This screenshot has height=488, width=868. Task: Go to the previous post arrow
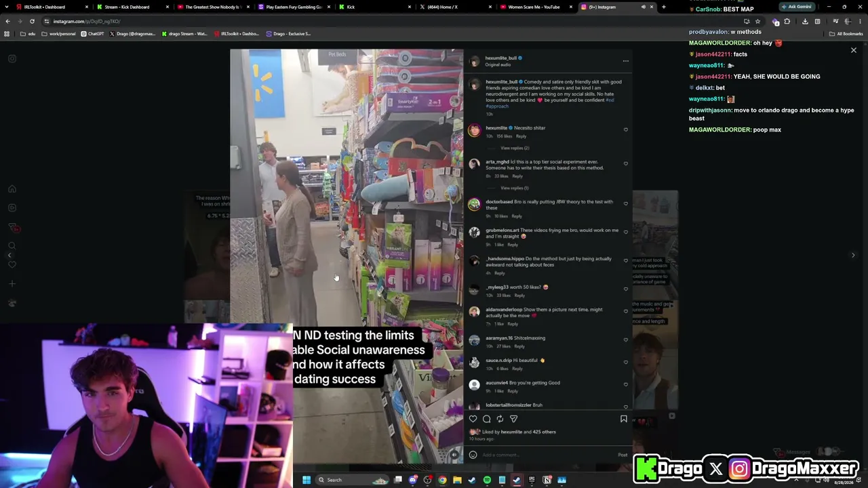9,256
